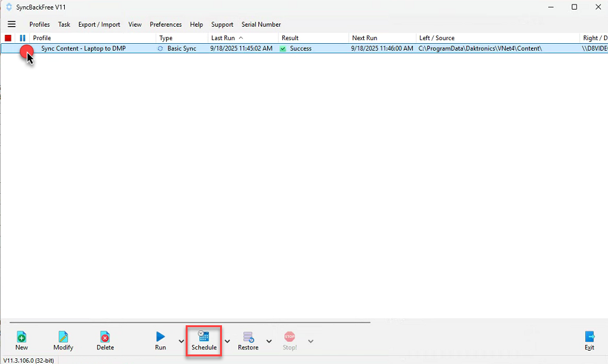Open the hamburger main menu
This screenshot has width=608, height=364.
coord(11,24)
